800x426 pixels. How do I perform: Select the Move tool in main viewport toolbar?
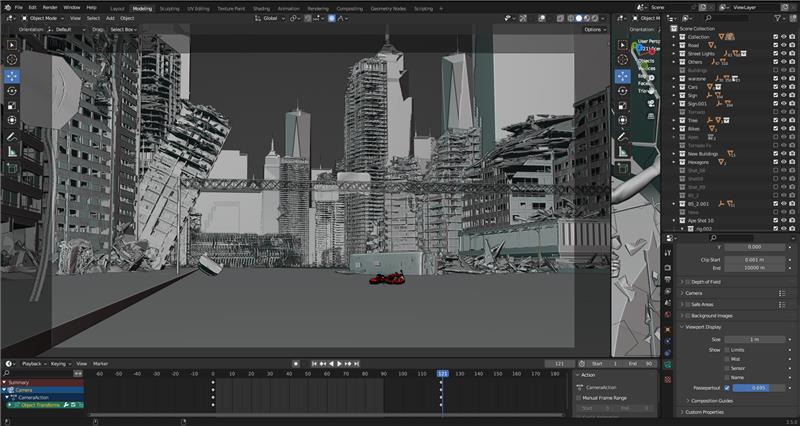pyautogui.click(x=12, y=76)
